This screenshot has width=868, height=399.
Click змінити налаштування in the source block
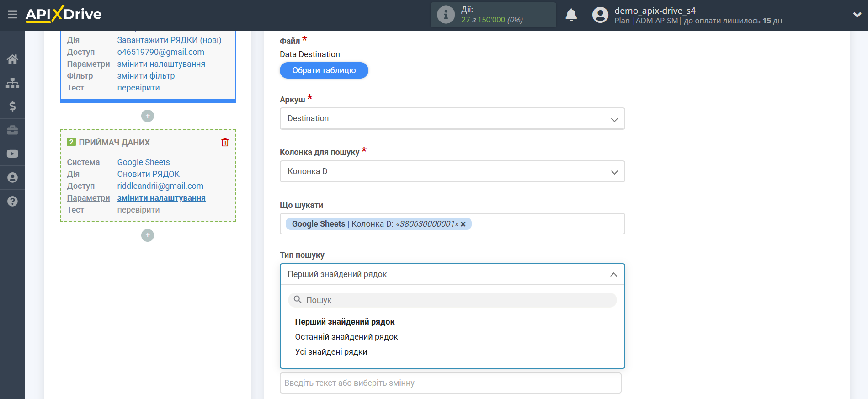(161, 64)
